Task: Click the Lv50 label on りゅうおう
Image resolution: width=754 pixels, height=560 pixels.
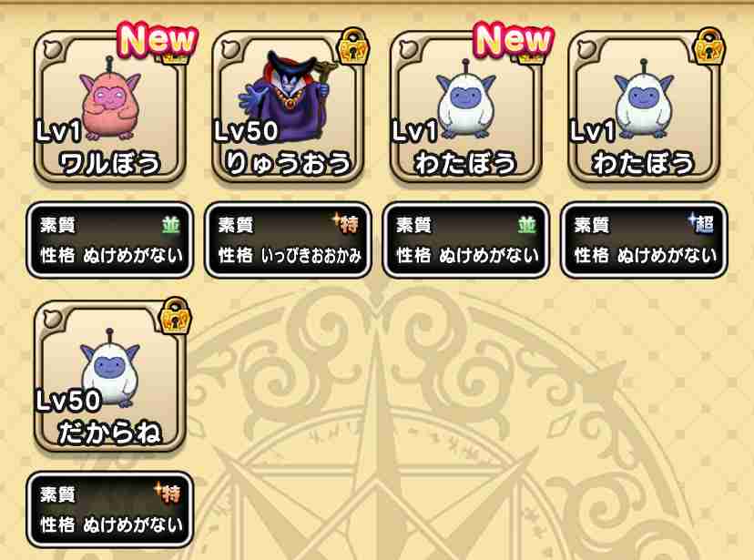Action: pyautogui.click(x=246, y=131)
